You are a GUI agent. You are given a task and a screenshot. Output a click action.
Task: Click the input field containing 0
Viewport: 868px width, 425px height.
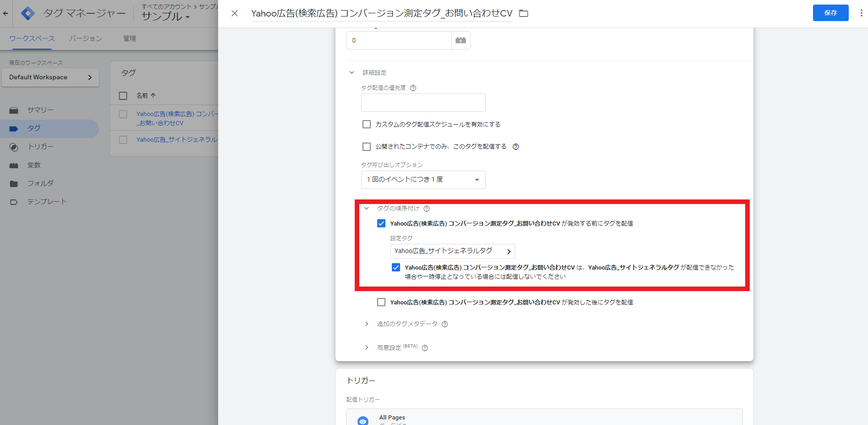tap(399, 40)
